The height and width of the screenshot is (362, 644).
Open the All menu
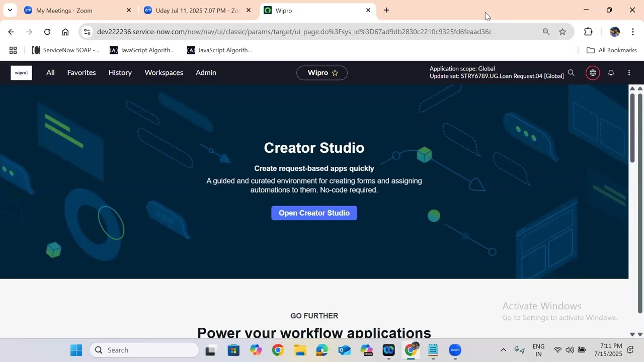50,73
